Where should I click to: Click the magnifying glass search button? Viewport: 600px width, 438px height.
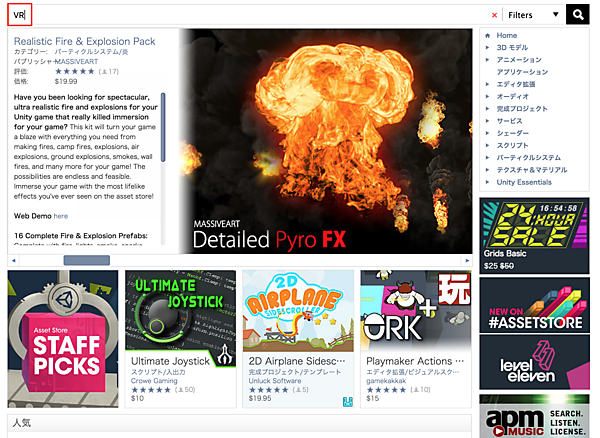pyautogui.click(x=578, y=14)
